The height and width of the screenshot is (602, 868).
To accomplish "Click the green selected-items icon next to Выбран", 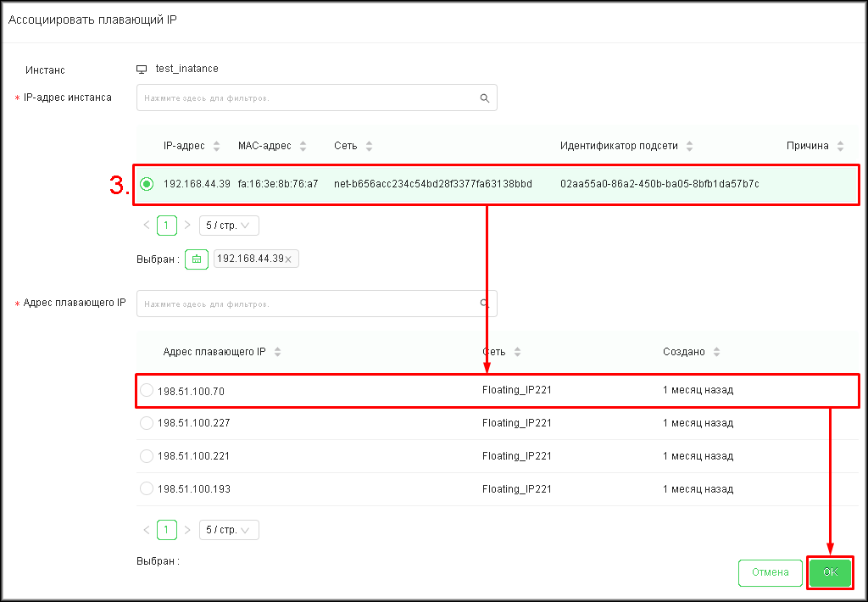I will 197,259.
